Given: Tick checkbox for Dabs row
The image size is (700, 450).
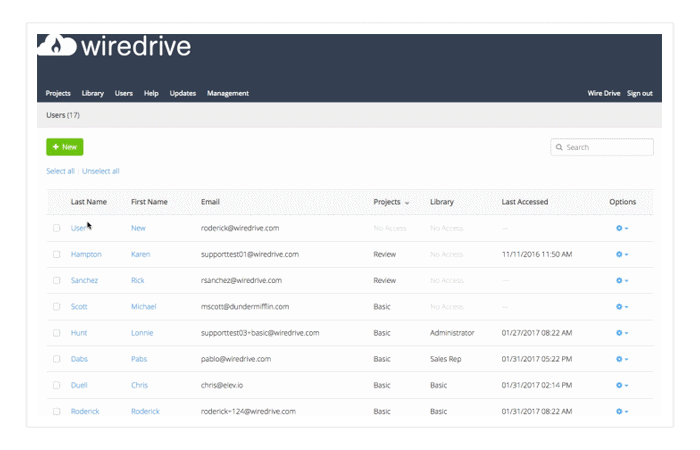Looking at the screenshot, I should tap(56, 359).
